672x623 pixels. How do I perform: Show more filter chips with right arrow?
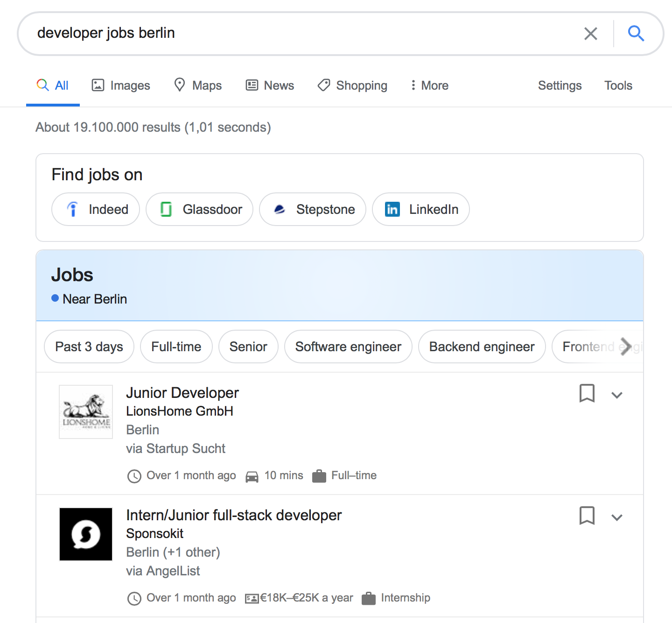[626, 347]
